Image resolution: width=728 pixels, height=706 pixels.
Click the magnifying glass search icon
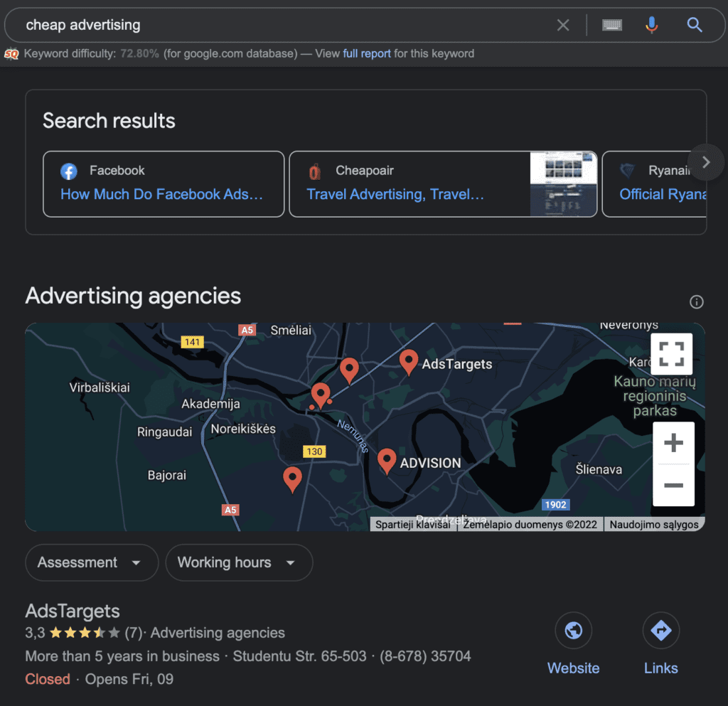(695, 26)
